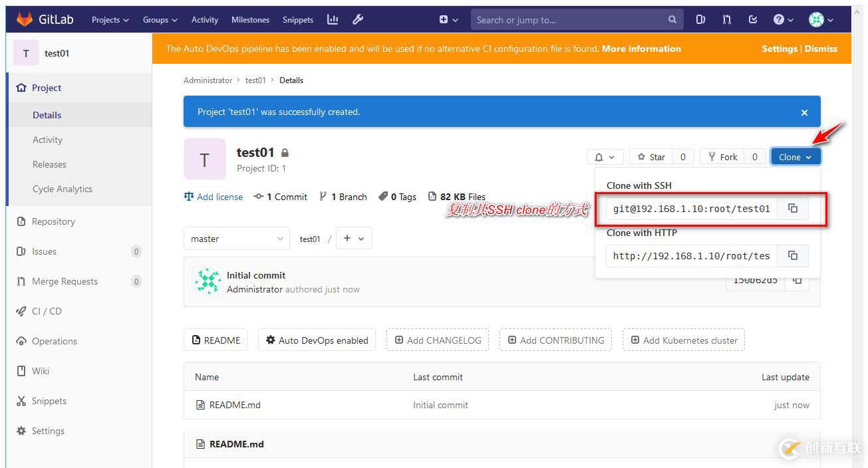
Task: Open the admin area wrench icon
Action: [358, 19]
